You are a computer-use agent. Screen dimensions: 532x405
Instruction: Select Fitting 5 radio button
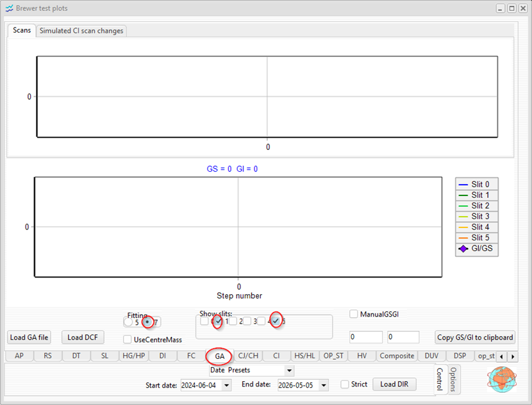point(128,322)
